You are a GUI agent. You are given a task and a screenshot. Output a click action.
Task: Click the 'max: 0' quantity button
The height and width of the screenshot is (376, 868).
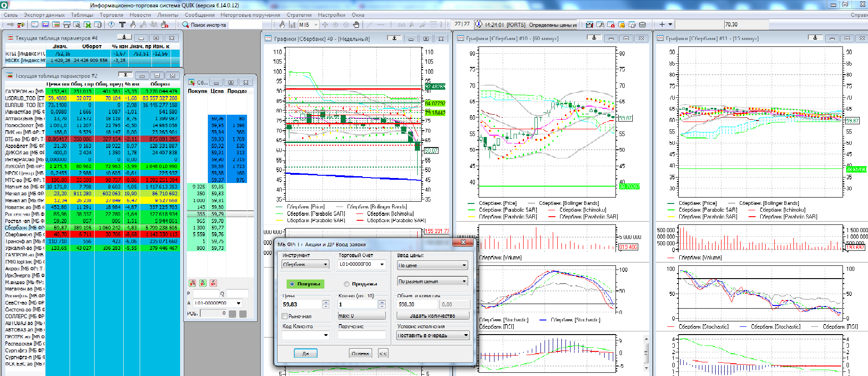coord(362,315)
